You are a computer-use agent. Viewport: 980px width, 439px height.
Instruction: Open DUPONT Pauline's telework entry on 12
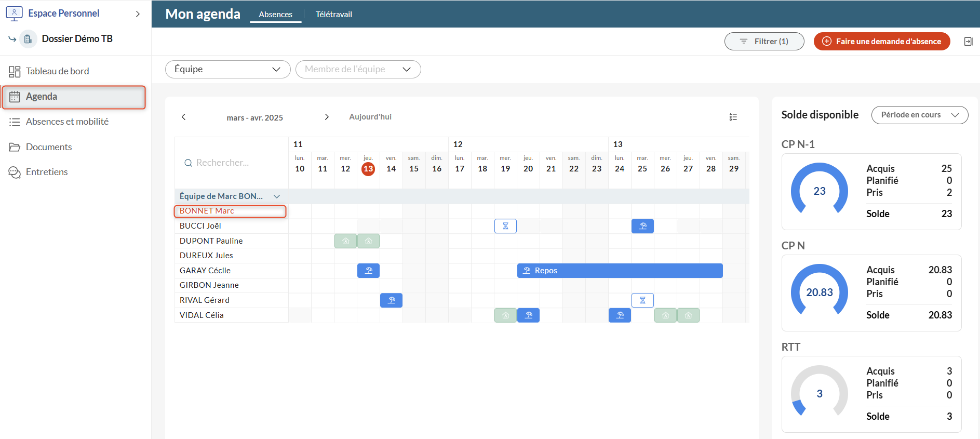345,241
